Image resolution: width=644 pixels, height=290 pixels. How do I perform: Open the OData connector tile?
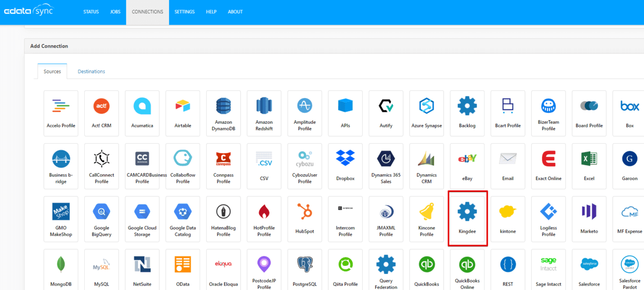[183, 270]
